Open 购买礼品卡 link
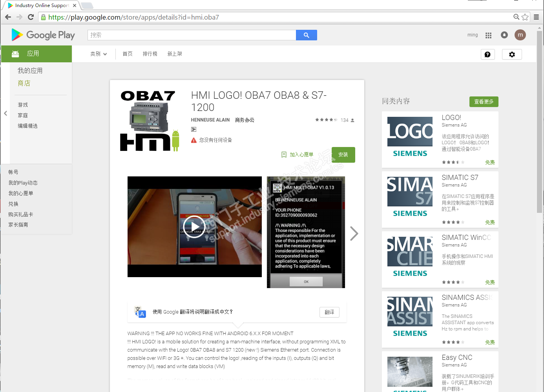This screenshot has height=392, width=544. point(21,214)
